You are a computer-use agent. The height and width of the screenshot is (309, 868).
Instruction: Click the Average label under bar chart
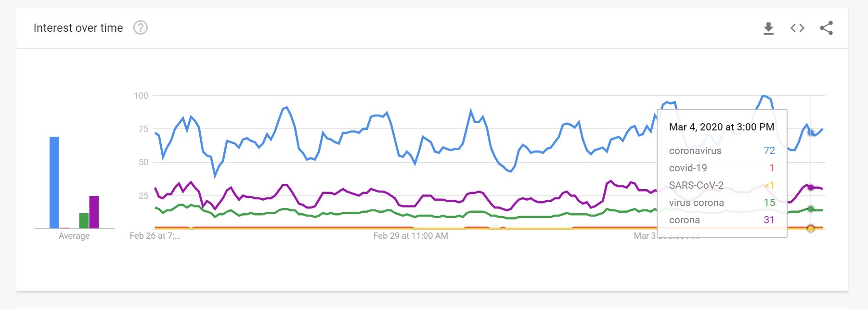[x=74, y=236]
